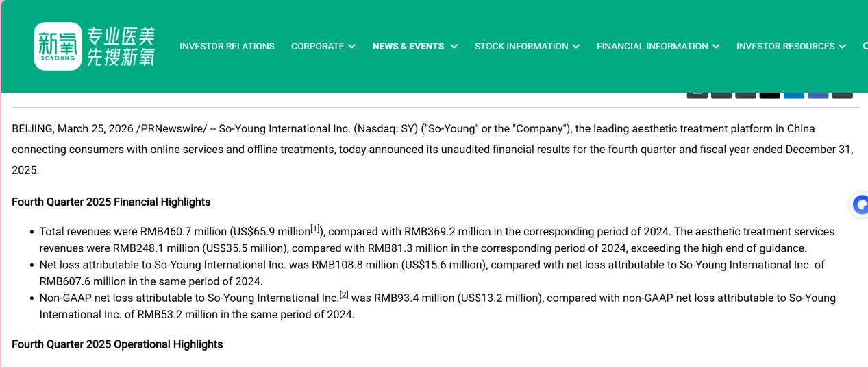Open the floating blue chat widget

[x=860, y=204]
